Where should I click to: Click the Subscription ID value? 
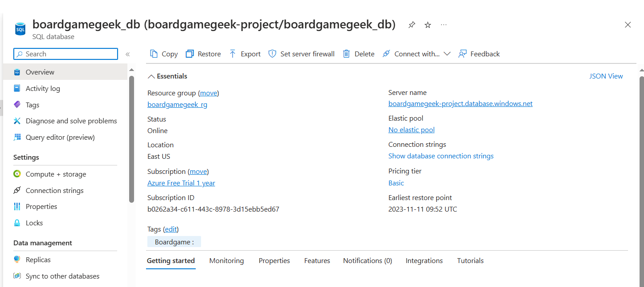[213, 209]
